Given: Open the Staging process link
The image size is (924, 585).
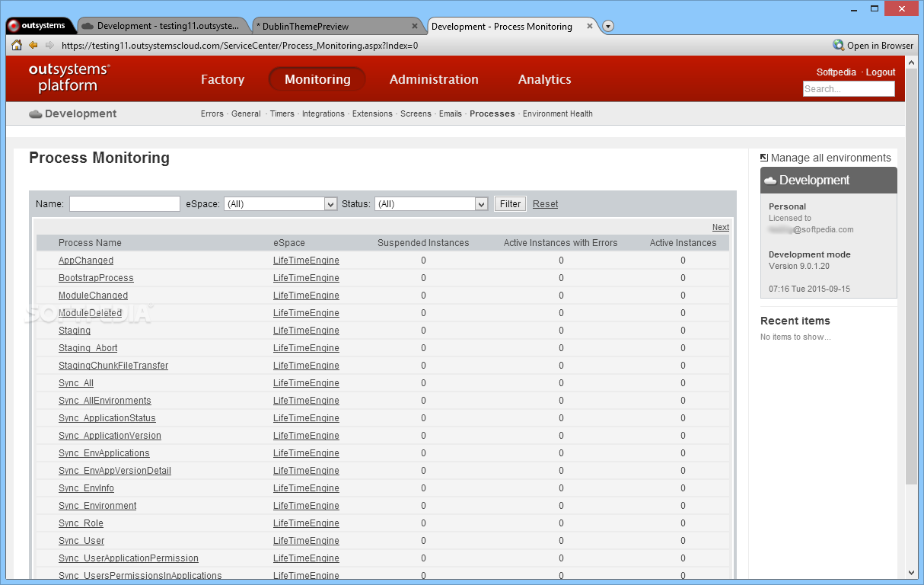Looking at the screenshot, I should [x=75, y=331].
